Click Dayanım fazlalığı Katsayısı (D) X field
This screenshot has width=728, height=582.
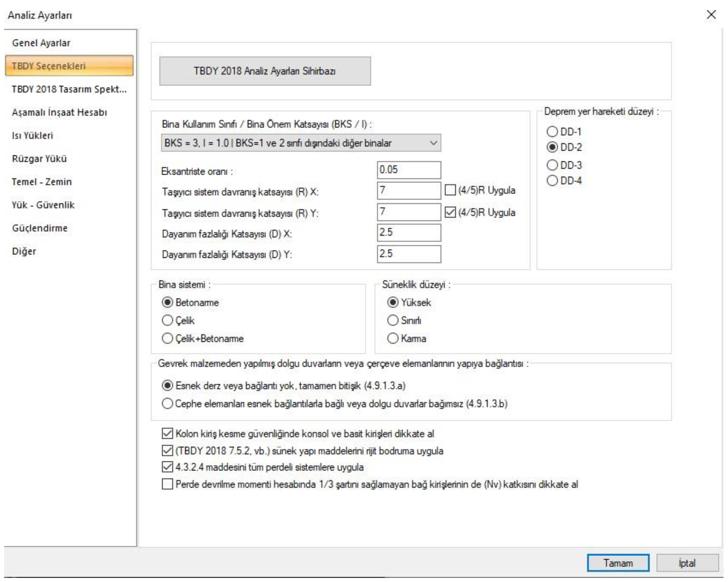(x=408, y=233)
